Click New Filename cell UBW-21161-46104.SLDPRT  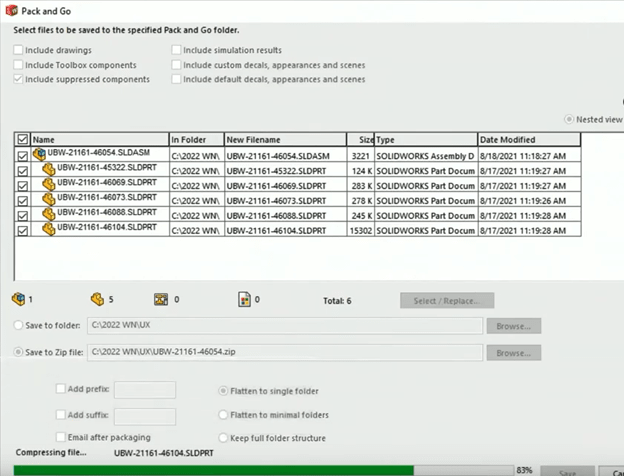(285, 231)
